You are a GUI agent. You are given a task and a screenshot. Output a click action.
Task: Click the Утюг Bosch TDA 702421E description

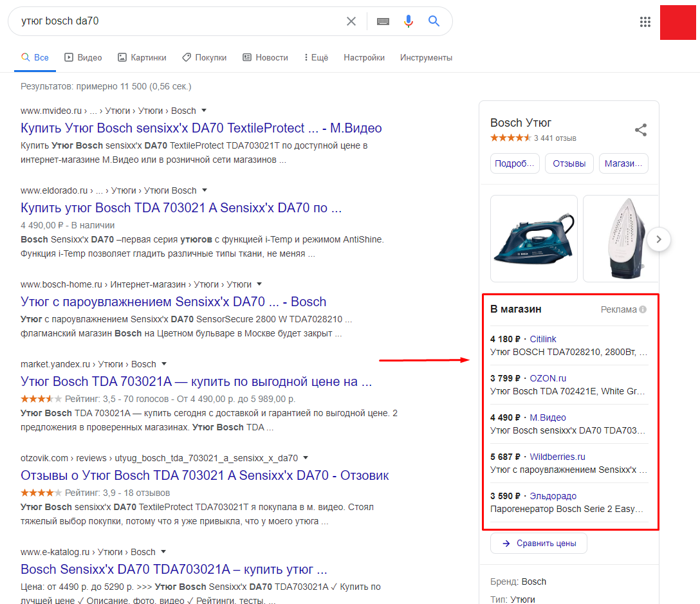(567, 392)
